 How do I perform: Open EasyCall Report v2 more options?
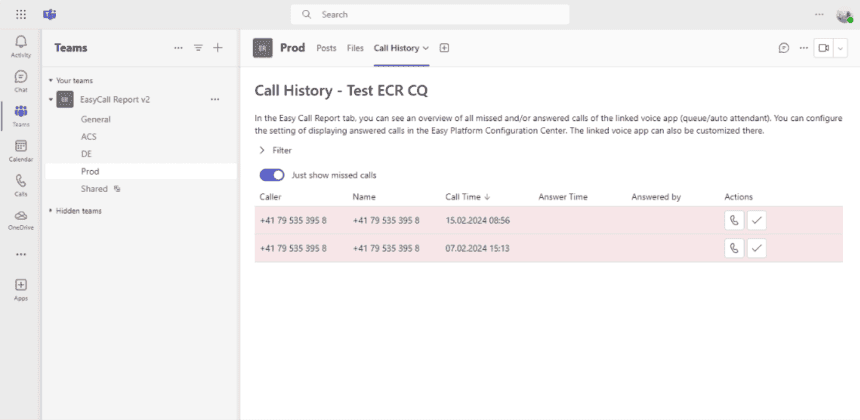coord(215,99)
